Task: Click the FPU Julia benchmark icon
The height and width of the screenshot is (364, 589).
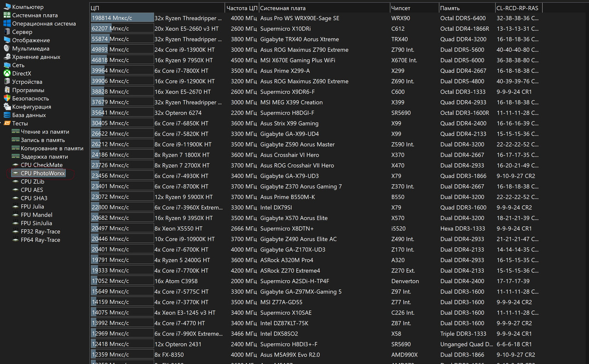Action: coord(16,206)
